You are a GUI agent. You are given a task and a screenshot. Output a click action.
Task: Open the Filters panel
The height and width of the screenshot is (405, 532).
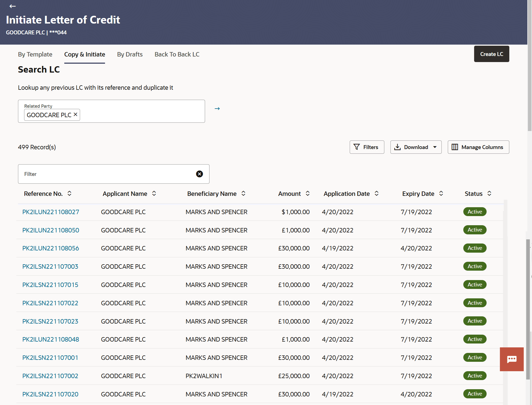coord(367,147)
